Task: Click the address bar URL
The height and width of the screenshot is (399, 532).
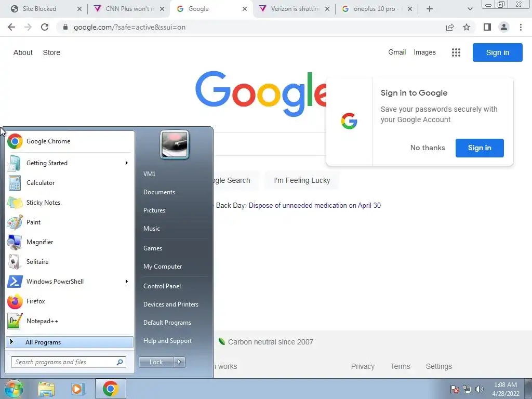Action: point(129,27)
